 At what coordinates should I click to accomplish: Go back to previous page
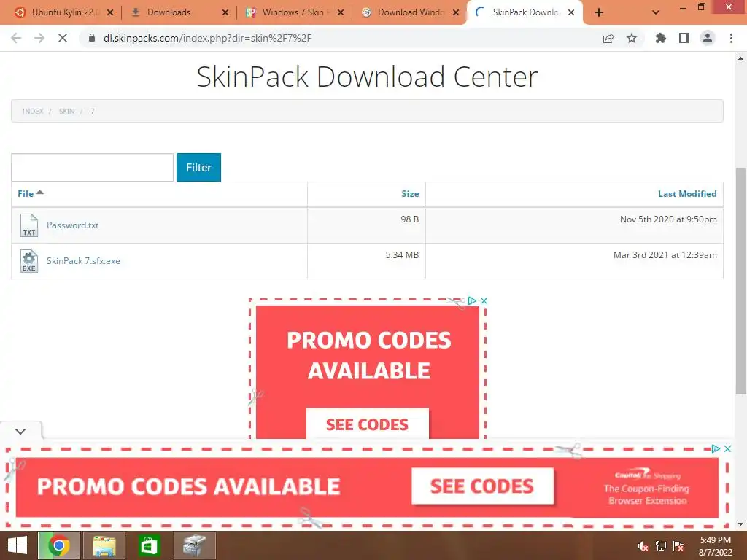(x=16, y=38)
